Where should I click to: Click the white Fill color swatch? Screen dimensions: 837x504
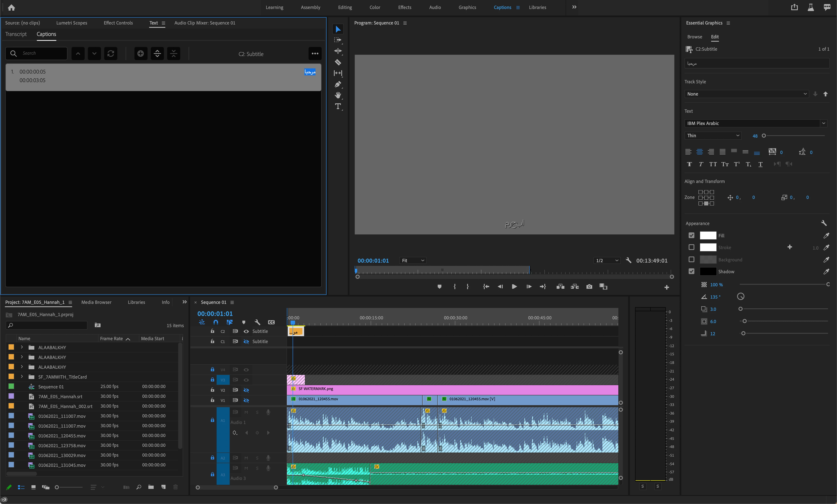(708, 235)
